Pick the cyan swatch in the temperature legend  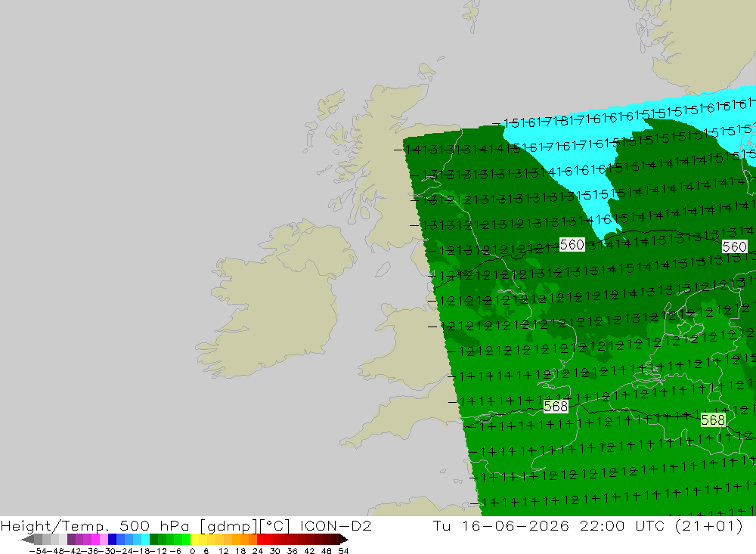coord(145,539)
